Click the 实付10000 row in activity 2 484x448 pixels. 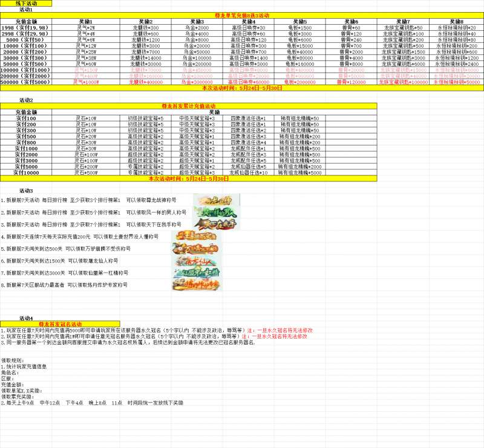[x=26, y=172]
